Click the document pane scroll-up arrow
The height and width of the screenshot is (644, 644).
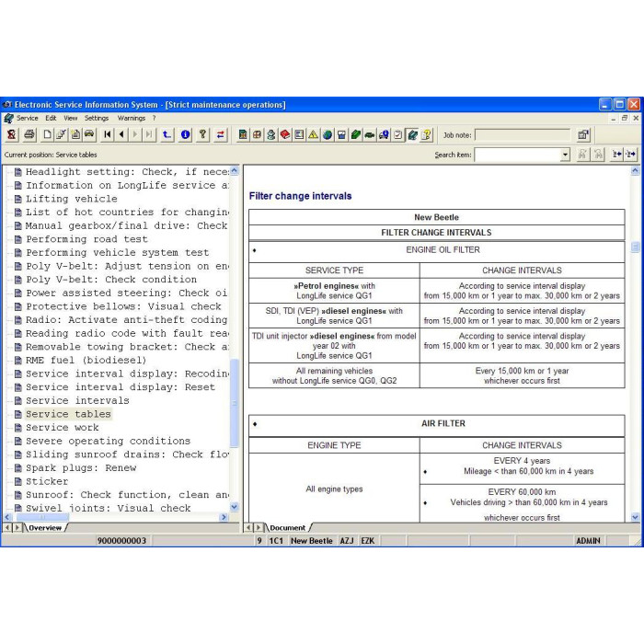pos(635,170)
